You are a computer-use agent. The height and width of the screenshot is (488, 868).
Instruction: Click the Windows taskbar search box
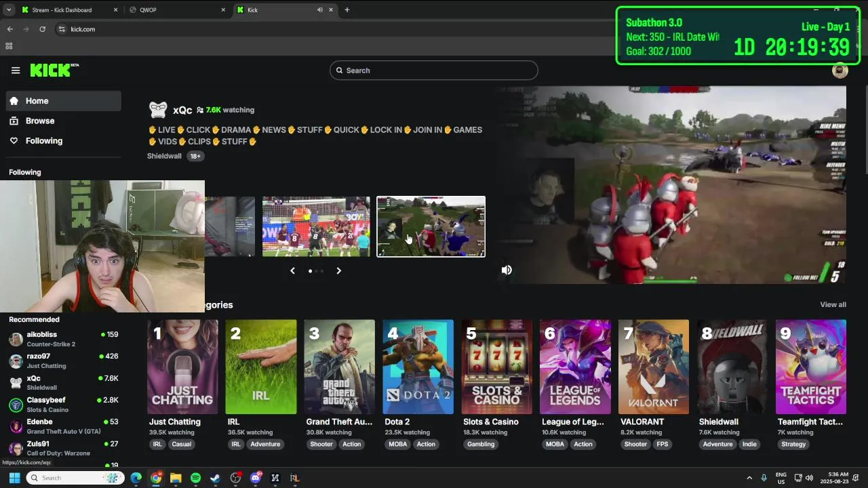[x=76, y=478]
